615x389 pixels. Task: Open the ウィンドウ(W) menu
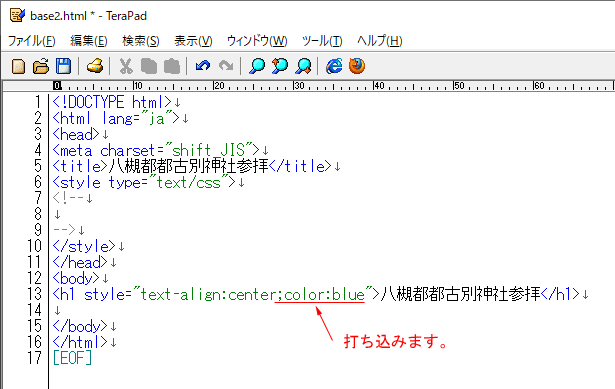tap(257, 41)
